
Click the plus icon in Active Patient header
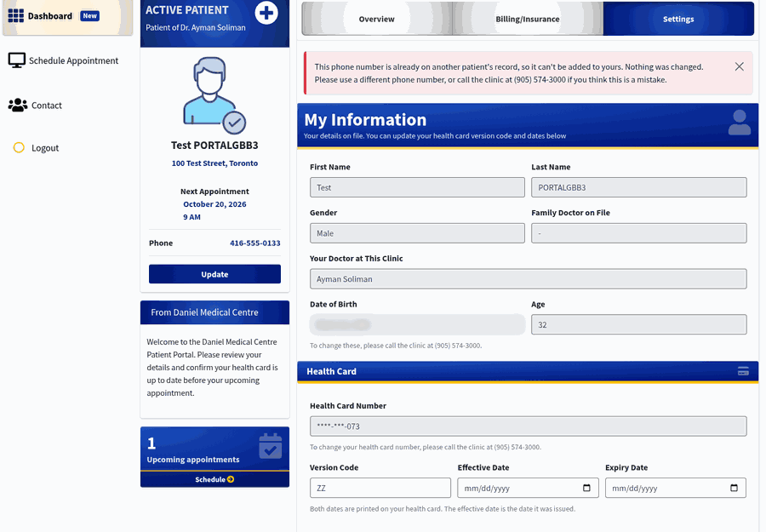266,13
